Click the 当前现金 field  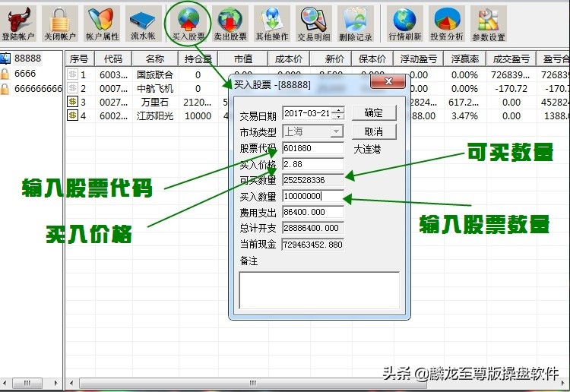312,245
